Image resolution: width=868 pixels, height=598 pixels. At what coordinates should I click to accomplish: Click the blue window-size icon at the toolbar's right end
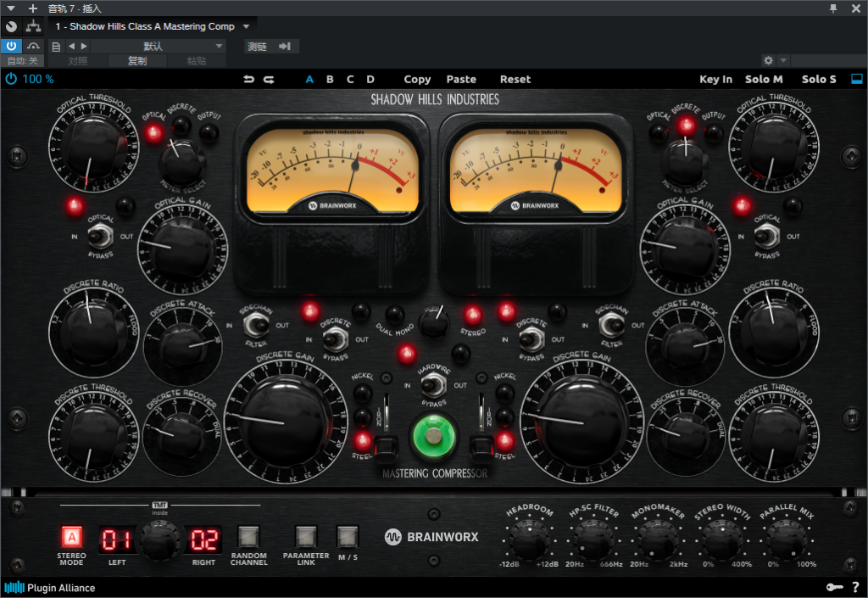[x=856, y=79]
